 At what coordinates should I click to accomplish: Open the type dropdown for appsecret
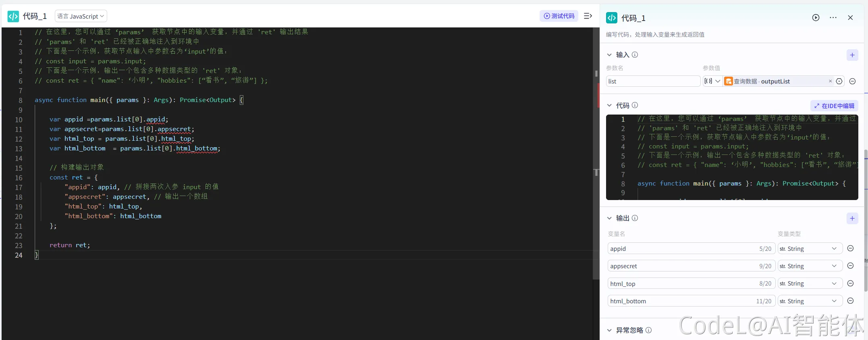pos(810,266)
